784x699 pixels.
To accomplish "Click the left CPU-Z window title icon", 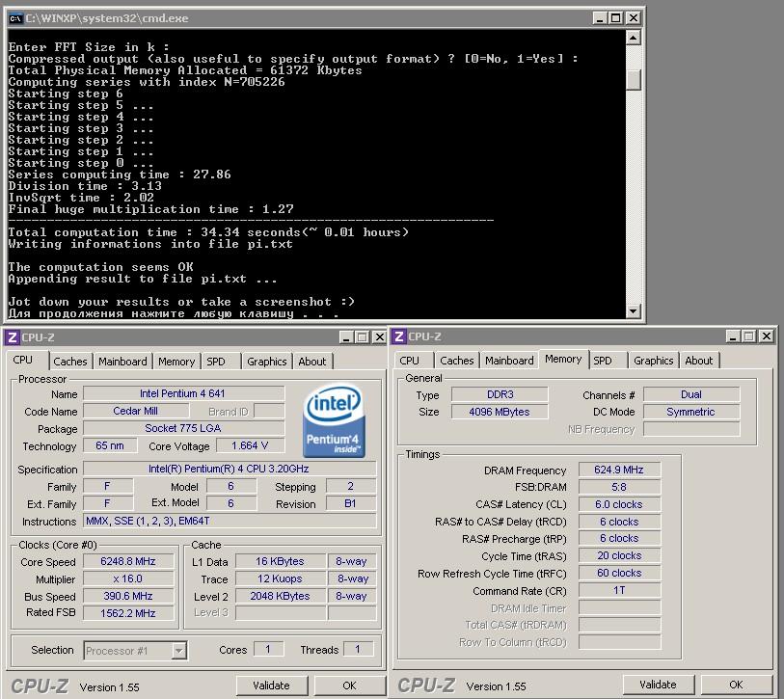I will coord(12,337).
